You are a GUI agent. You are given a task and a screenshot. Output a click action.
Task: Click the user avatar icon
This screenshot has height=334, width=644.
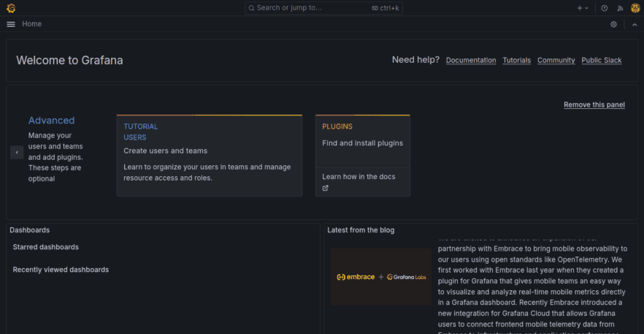pos(635,8)
